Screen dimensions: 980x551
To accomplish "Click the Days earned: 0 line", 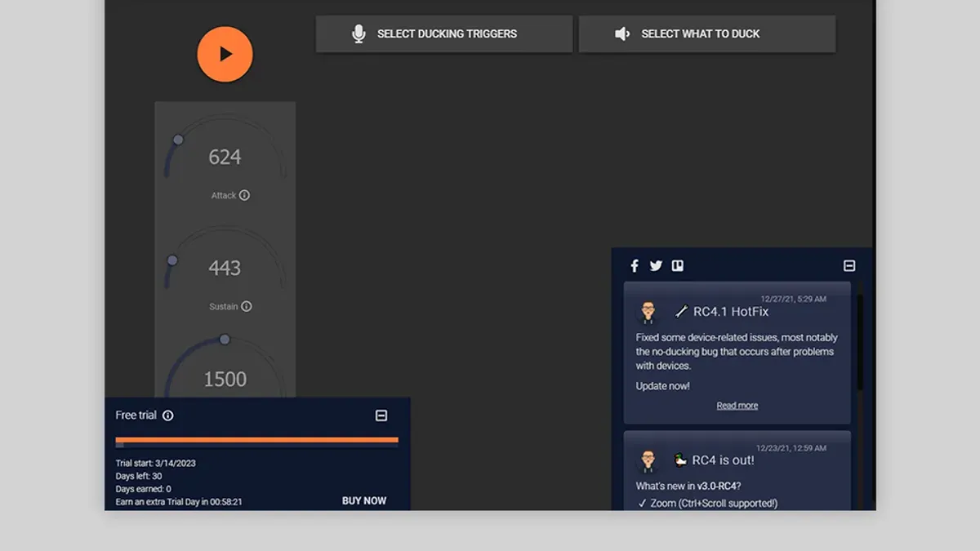I will coord(144,489).
